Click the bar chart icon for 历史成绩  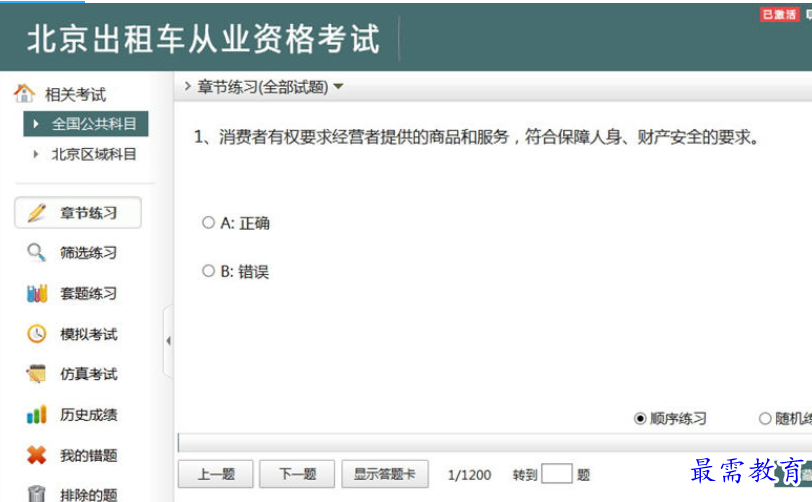click(36, 414)
